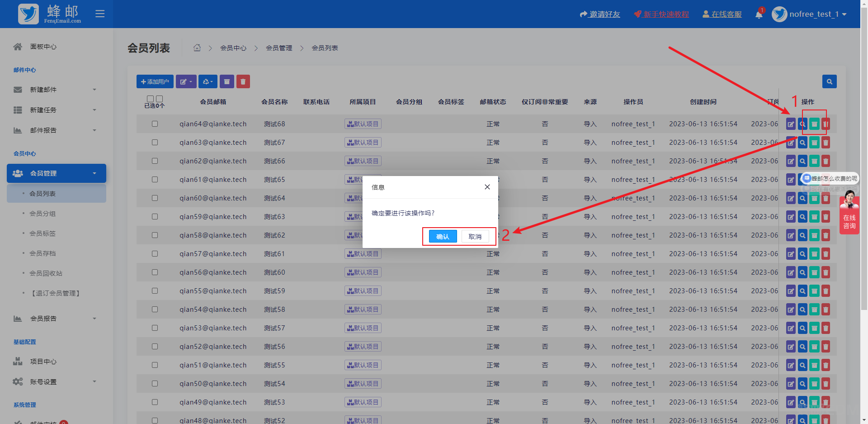Expand 新建任务 menu

56,110
